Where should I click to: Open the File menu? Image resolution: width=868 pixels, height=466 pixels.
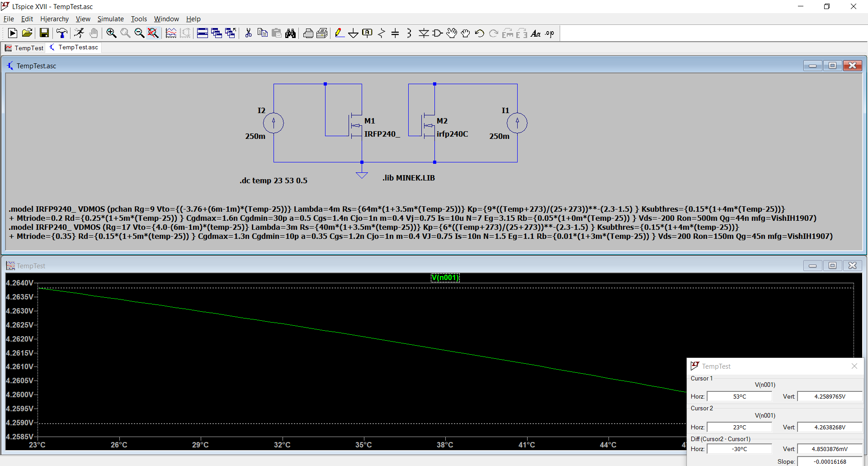9,19
